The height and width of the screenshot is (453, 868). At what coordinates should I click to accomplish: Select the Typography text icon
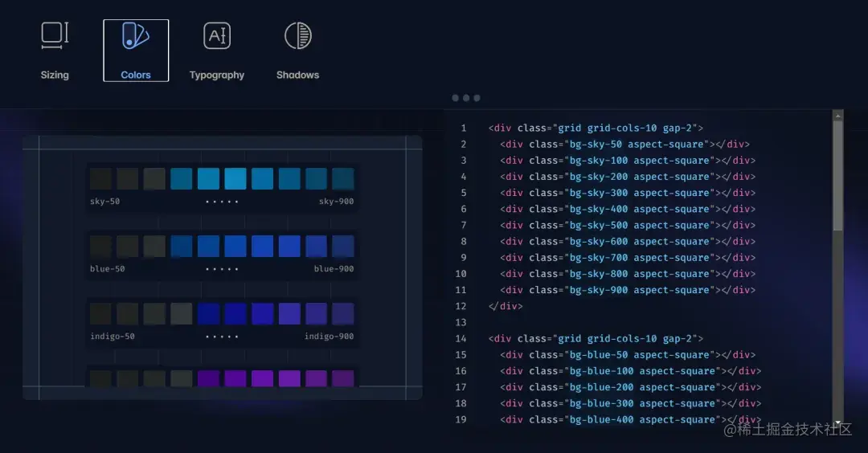pos(217,36)
